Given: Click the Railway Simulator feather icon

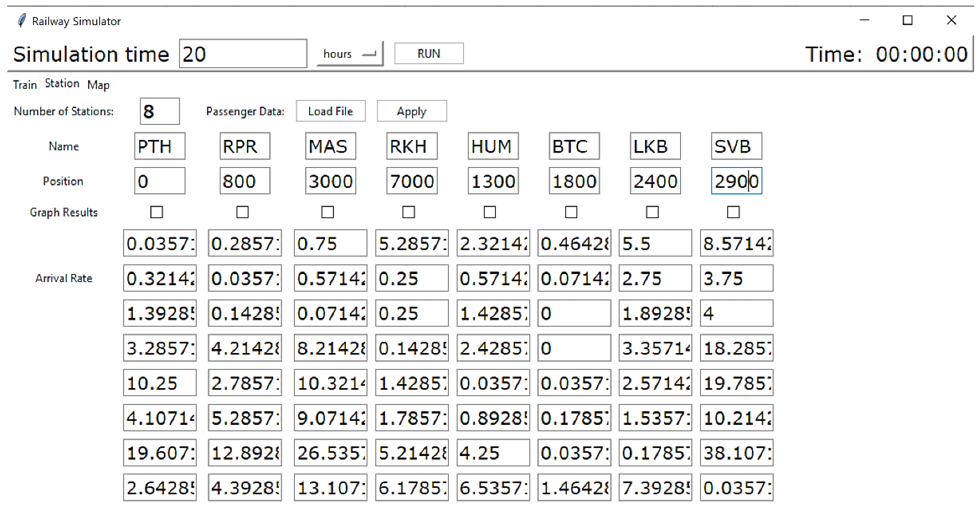Looking at the screenshot, I should [22, 21].
